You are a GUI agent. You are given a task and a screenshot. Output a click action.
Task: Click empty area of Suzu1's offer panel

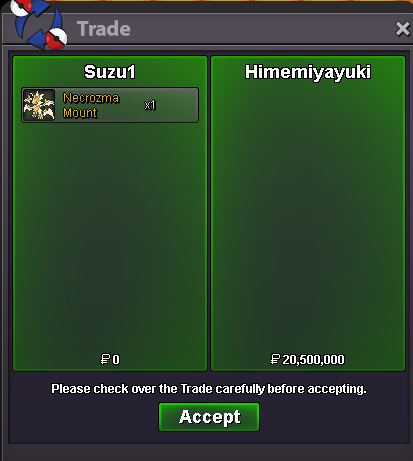pos(110,233)
